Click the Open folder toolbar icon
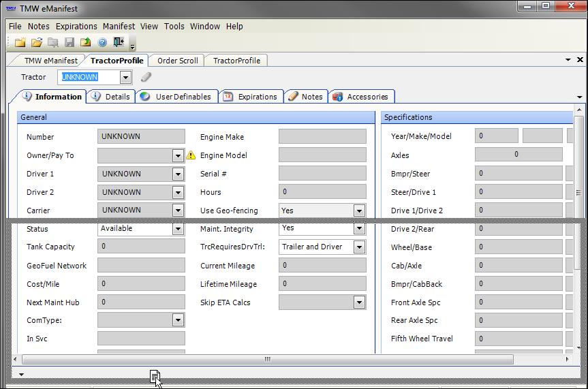The height and width of the screenshot is (389, 588). (x=37, y=42)
